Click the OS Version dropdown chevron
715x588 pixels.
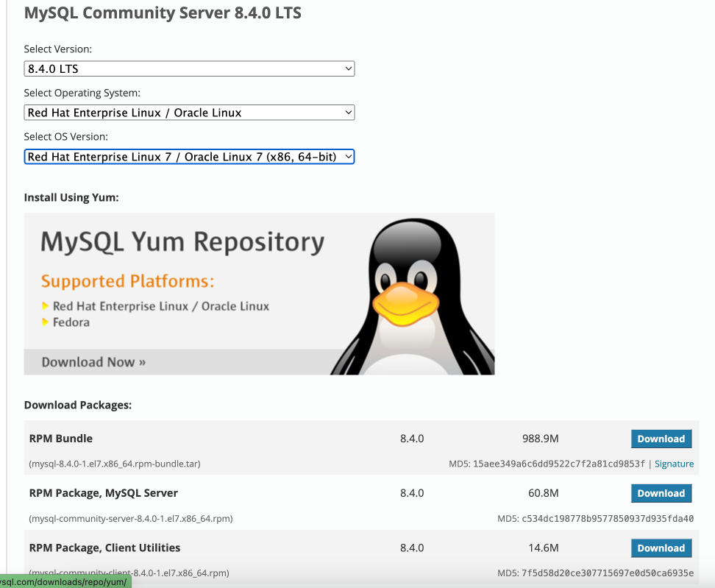(x=346, y=156)
